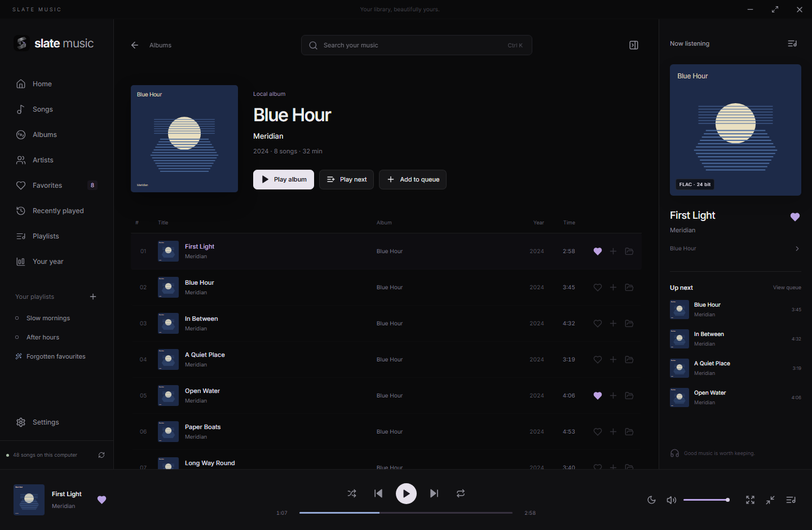Favorite the Paper Boats track

(x=598, y=432)
